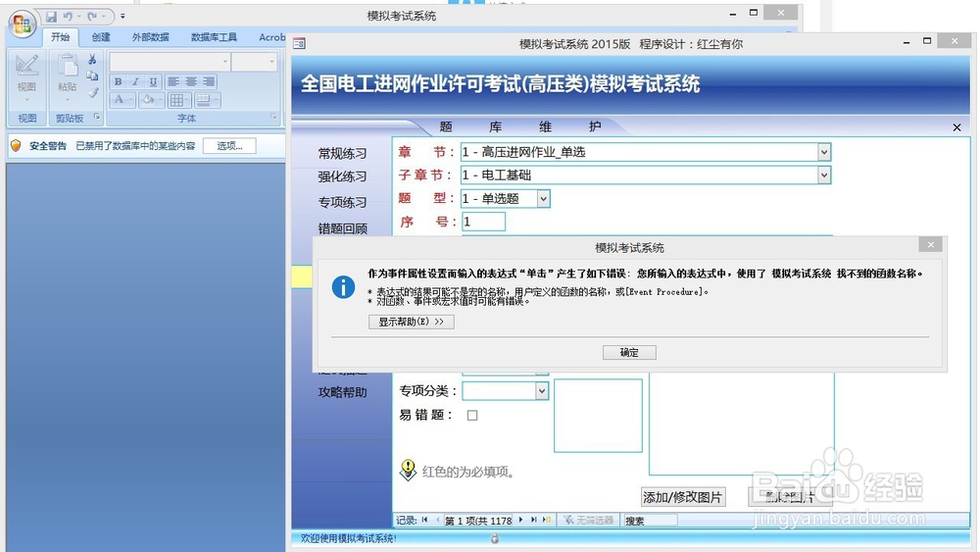Viewport: 980px width, 552px height.
Task: Click the font color A icon
Action: tap(119, 100)
